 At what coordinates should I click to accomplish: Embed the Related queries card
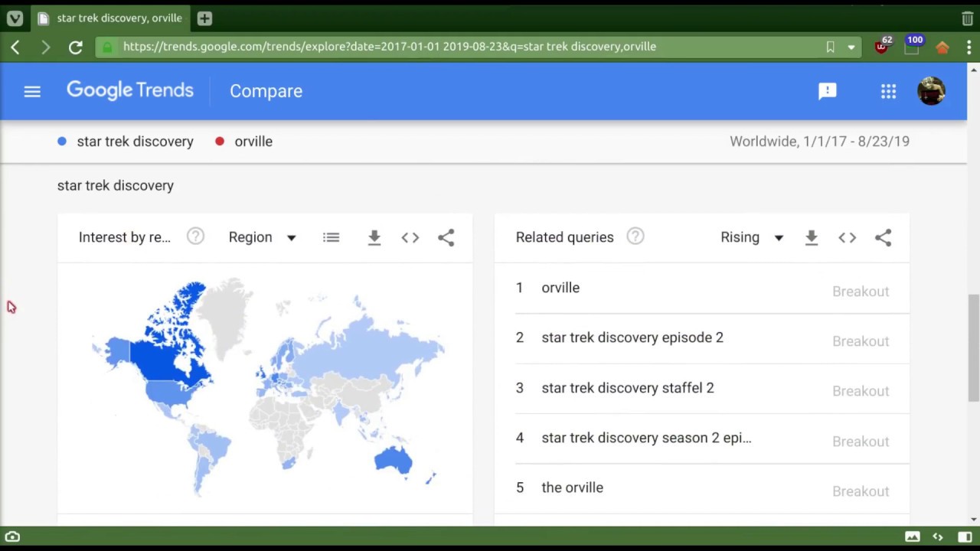[848, 237]
